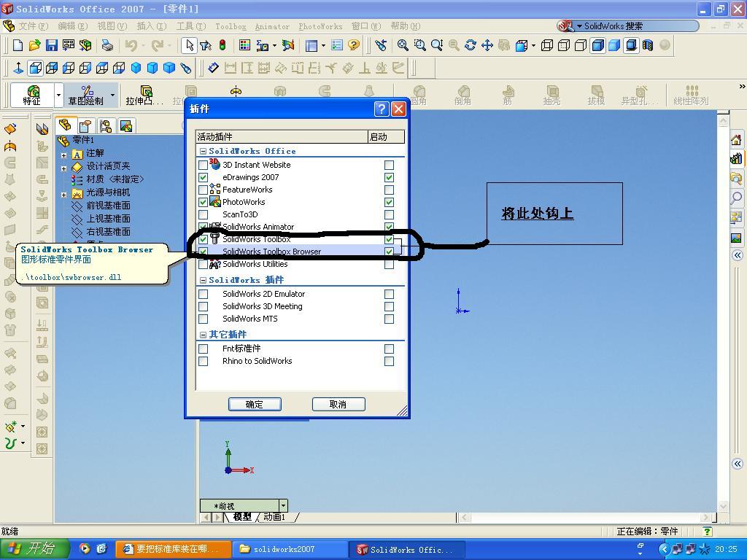Open the 文件(F) menu
The image size is (747, 560).
click(x=33, y=26)
